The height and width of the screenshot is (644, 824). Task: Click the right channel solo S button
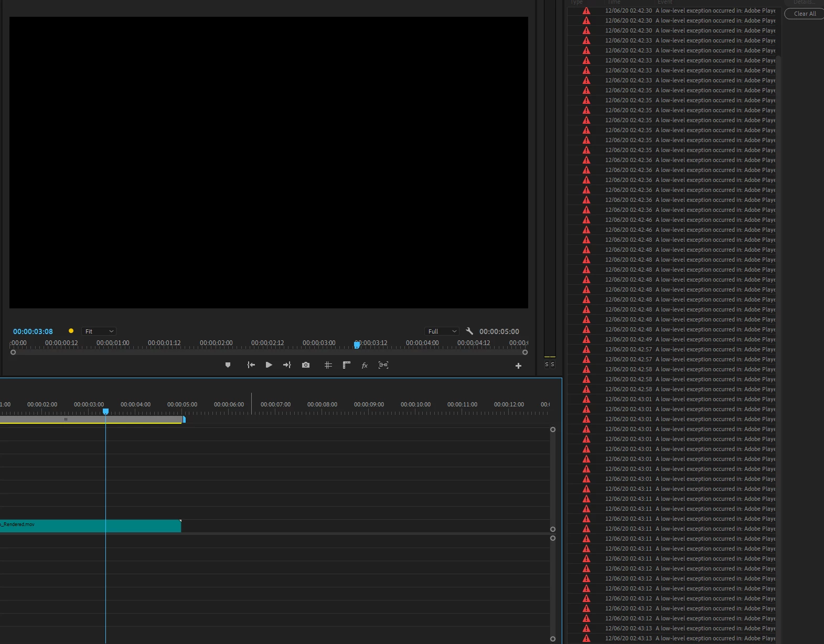coord(552,364)
